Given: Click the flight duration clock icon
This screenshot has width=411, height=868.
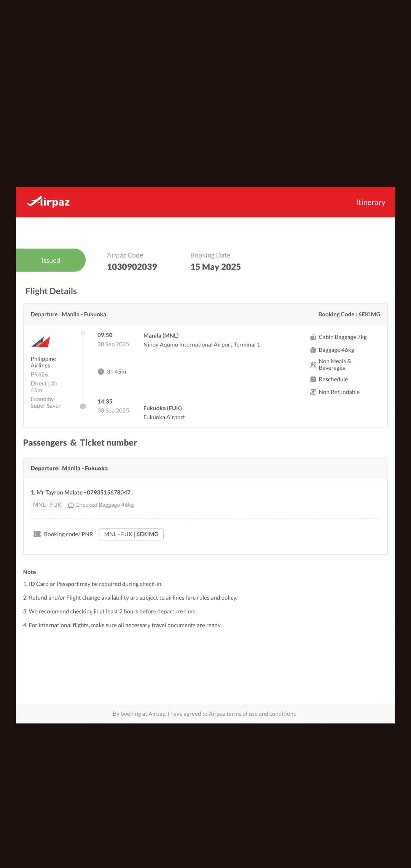Looking at the screenshot, I should 101,372.
